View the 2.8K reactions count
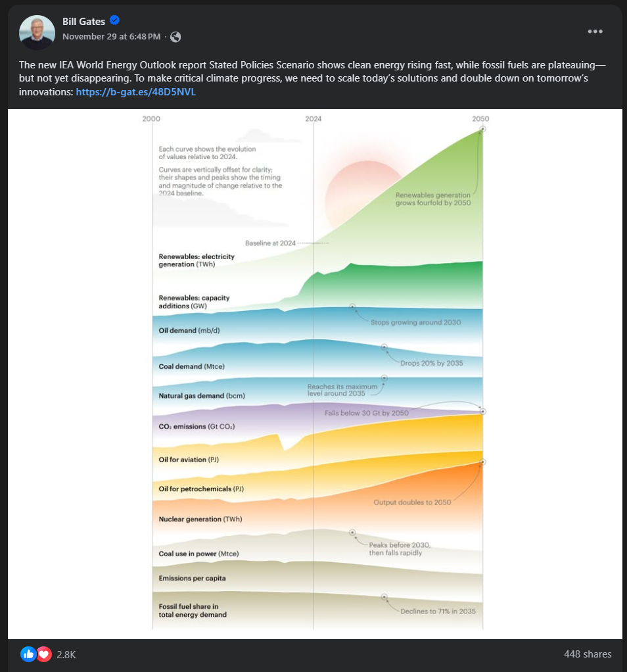This screenshot has height=672, width=627. (x=66, y=654)
